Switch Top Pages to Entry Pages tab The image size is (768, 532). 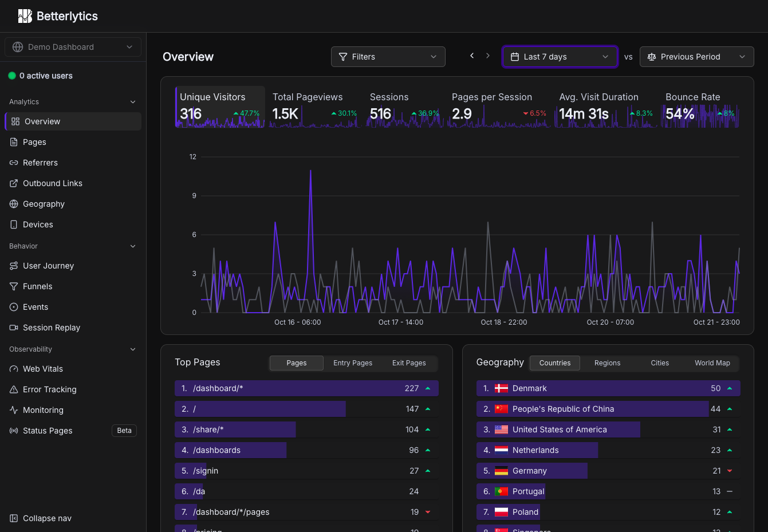pos(353,363)
